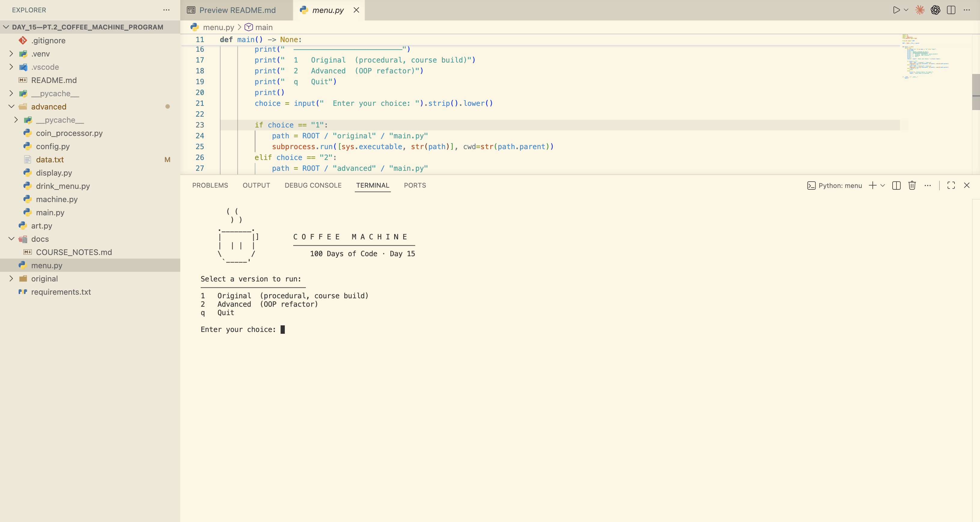Open README.md in the explorer
The height and width of the screenshot is (522, 980).
90,80
